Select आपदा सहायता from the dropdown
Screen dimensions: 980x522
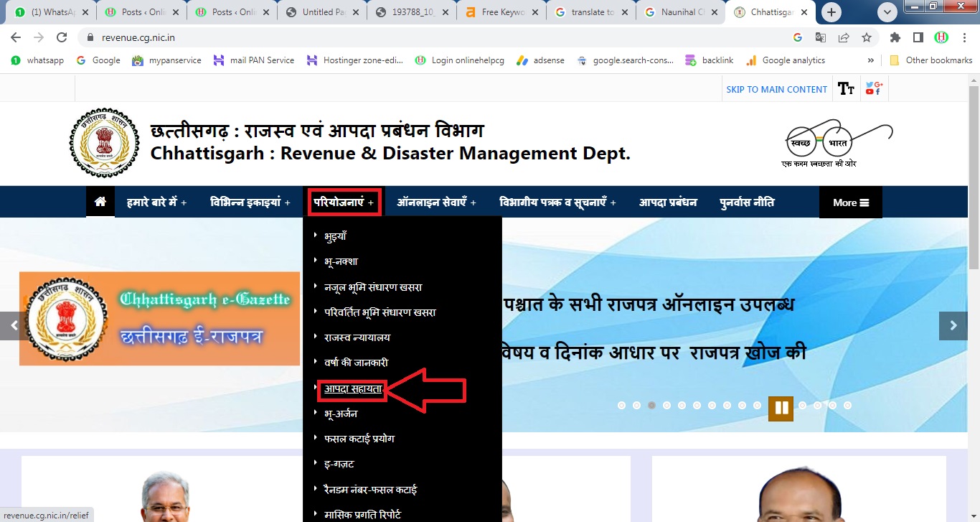click(353, 388)
